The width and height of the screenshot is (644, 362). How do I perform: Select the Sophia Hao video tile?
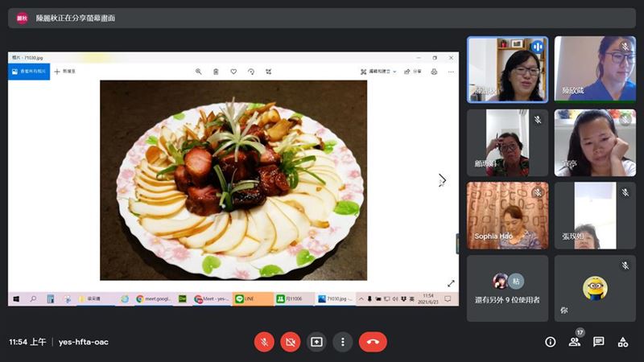point(507,216)
